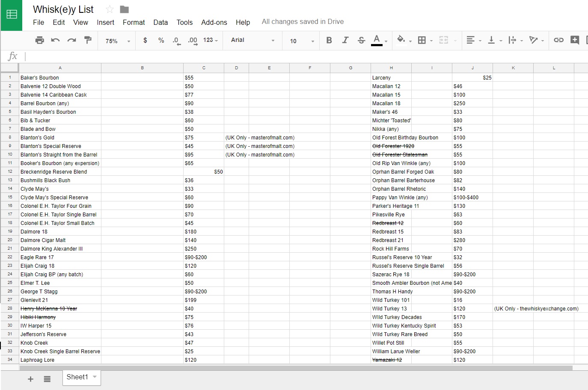Open the Help menu
This screenshot has height=390, width=588.
coord(243,22)
